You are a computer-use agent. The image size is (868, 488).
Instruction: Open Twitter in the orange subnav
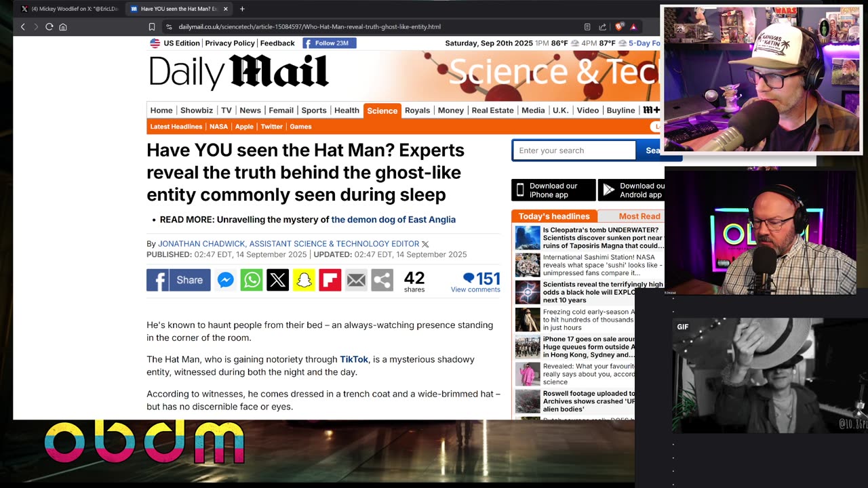(x=272, y=127)
